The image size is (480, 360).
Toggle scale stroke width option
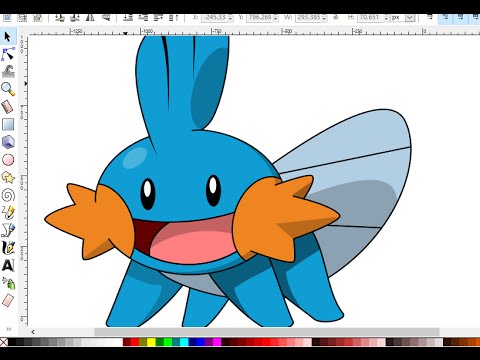pos(430,18)
